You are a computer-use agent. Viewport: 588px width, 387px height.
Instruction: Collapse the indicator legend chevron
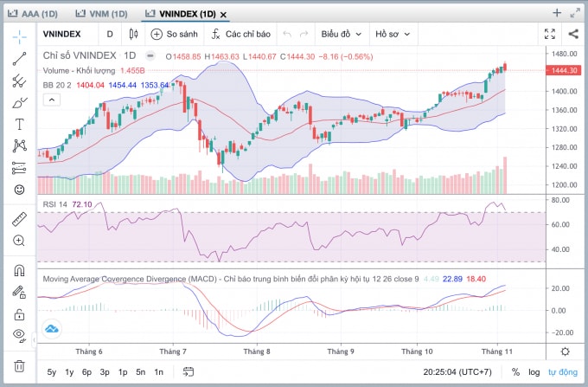[52, 100]
